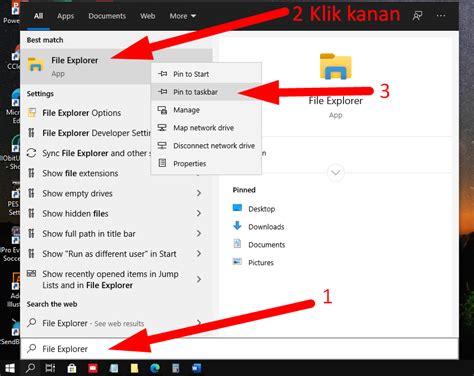Open pinned Desktop folder
This screenshot has width=474, height=376.
point(262,209)
